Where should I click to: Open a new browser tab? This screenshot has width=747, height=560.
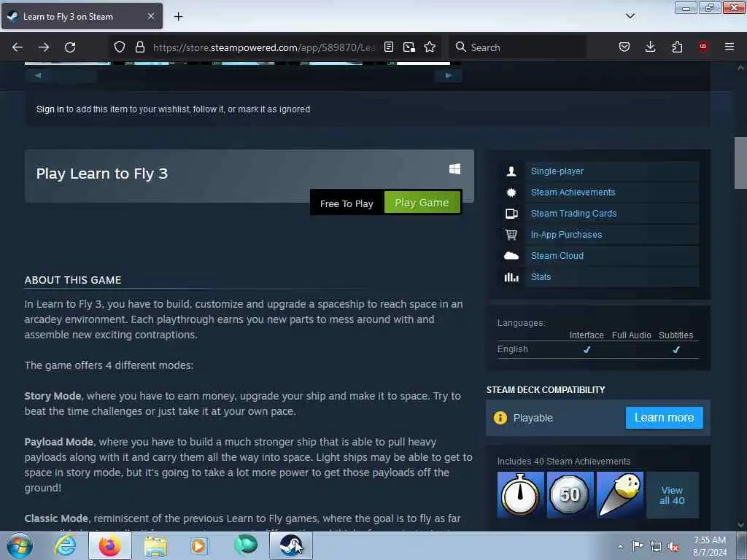[178, 17]
